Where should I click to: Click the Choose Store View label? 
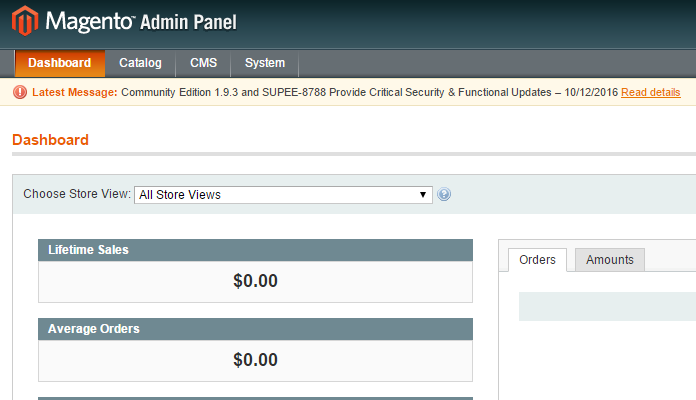coord(77,194)
